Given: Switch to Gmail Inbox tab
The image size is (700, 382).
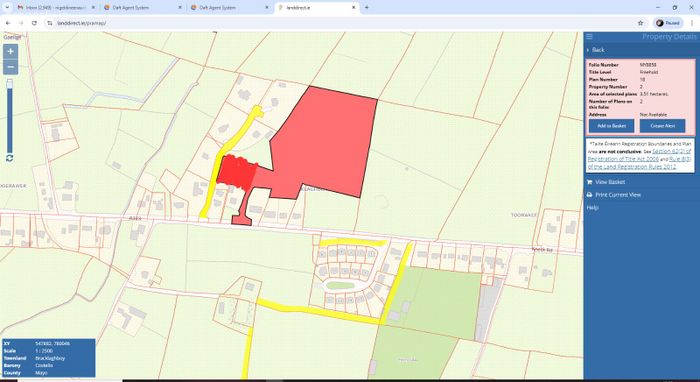Looking at the screenshot, I should [x=56, y=8].
